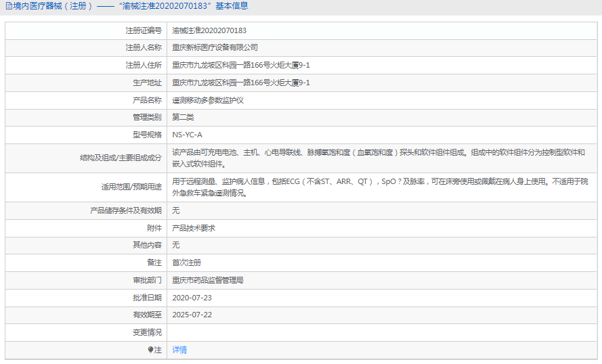Click the 型号规格 row label

pos(148,135)
